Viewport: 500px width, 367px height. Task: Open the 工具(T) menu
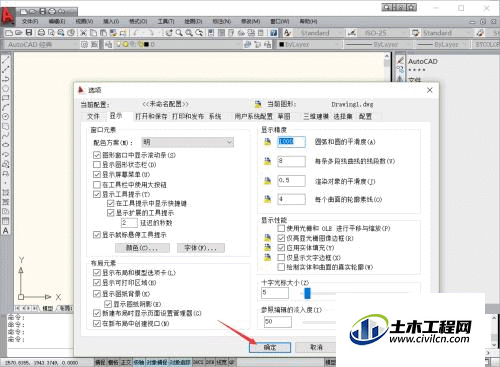166,21
